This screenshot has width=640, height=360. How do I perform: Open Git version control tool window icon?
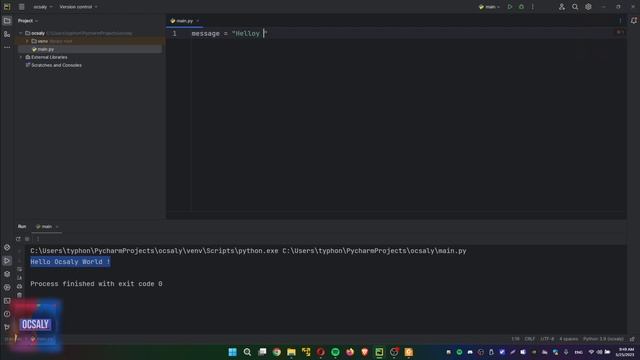point(7,327)
